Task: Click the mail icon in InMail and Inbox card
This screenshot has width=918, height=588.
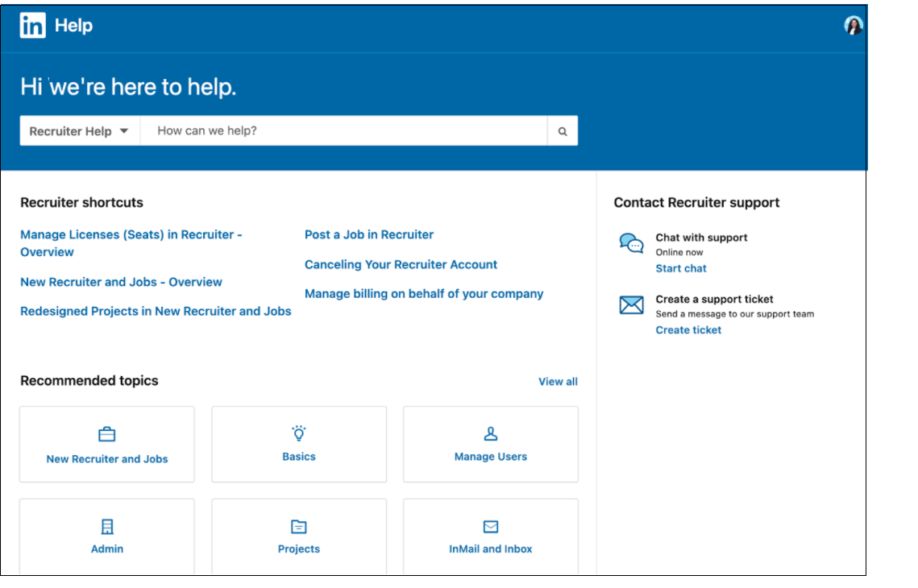Action: [x=491, y=527]
